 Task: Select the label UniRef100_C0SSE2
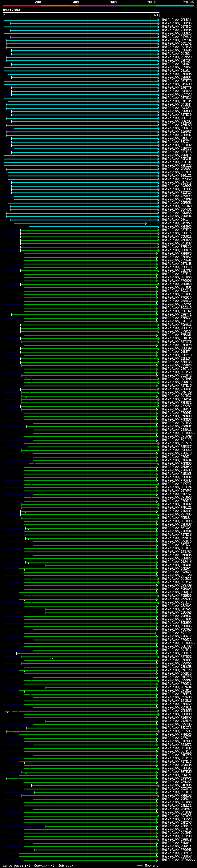(x=177, y=108)
